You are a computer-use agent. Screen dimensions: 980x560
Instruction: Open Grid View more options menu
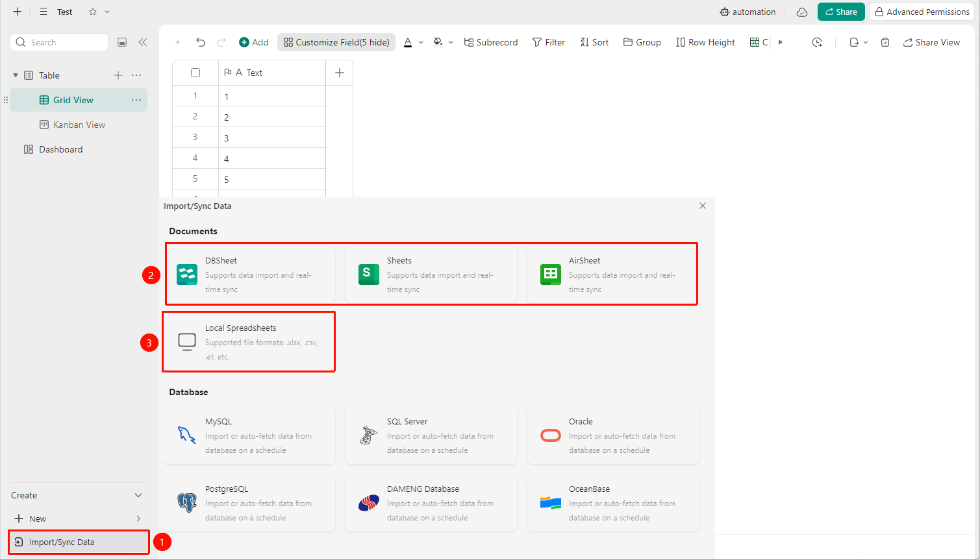136,100
